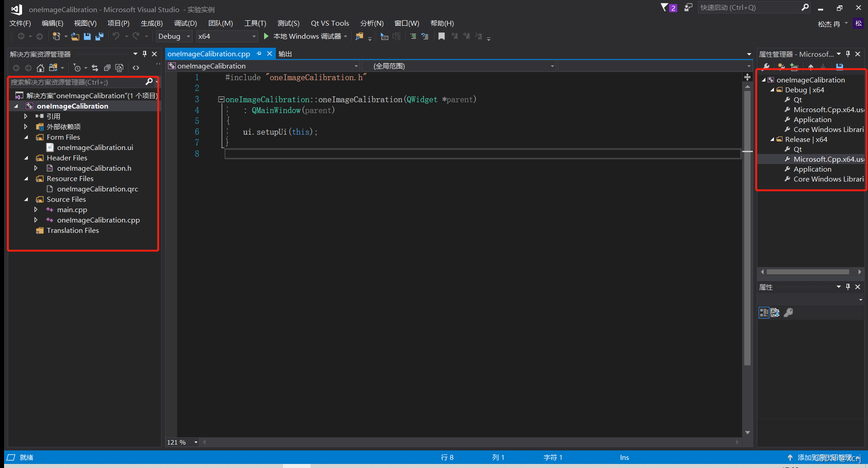Click the Property Pages wrench in Properties panel
This screenshot has height=468, width=868.
[x=788, y=313]
